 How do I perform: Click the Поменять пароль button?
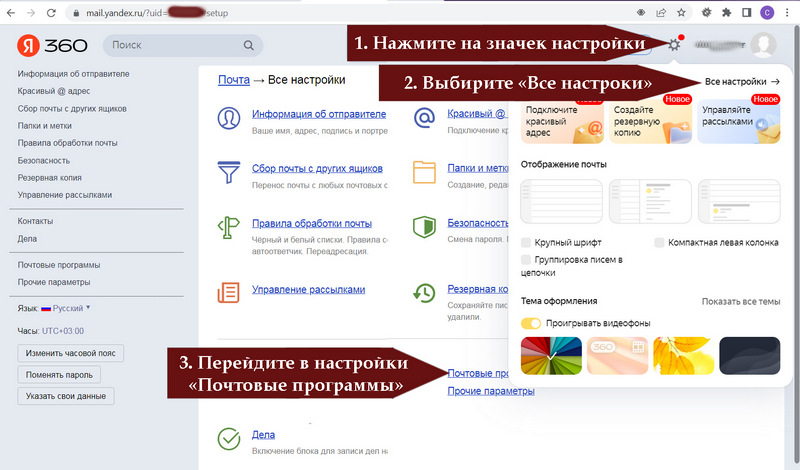(x=60, y=375)
